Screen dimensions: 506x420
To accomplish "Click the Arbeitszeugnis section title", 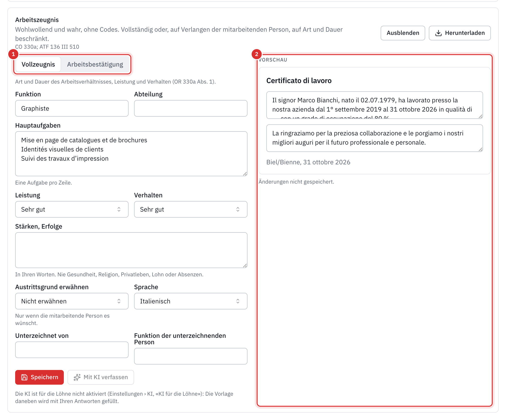I will (37, 20).
